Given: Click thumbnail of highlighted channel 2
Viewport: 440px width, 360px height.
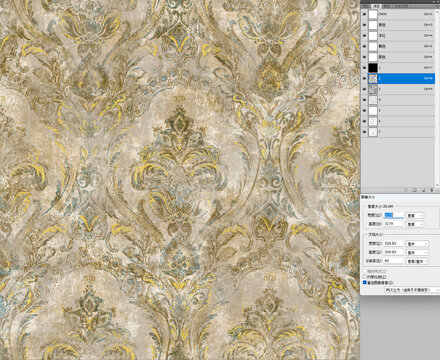Looking at the screenshot, I should [x=373, y=78].
